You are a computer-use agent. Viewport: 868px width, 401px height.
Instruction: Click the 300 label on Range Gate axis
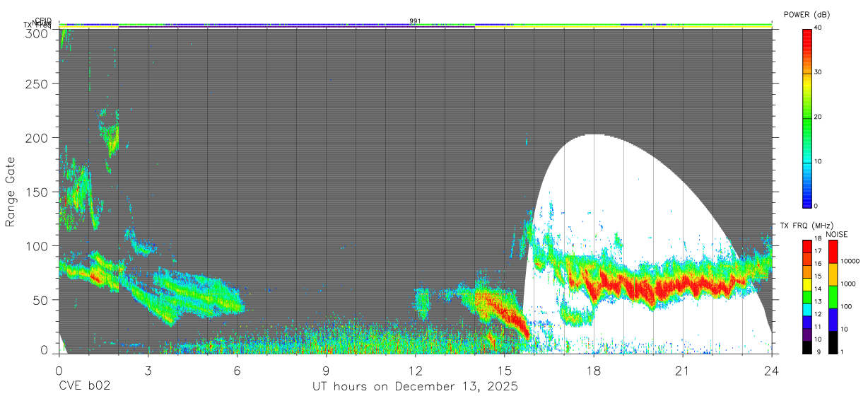(x=38, y=33)
